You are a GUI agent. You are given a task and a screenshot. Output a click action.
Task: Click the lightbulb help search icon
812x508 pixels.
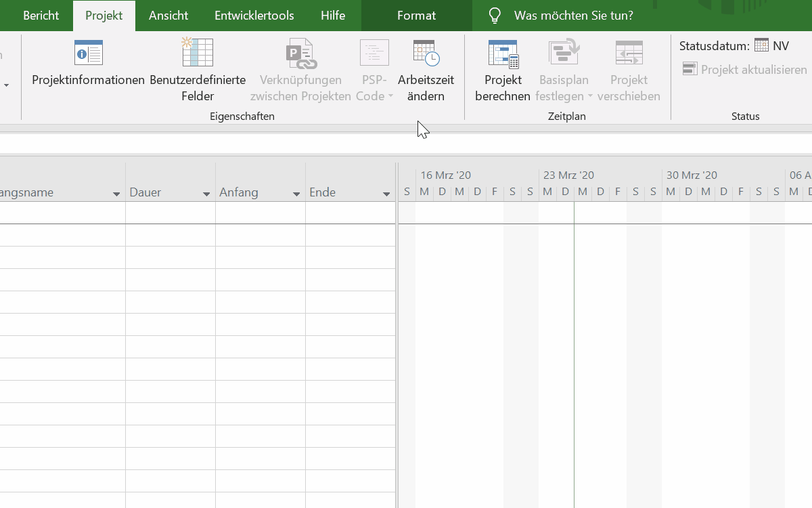point(495,16)
